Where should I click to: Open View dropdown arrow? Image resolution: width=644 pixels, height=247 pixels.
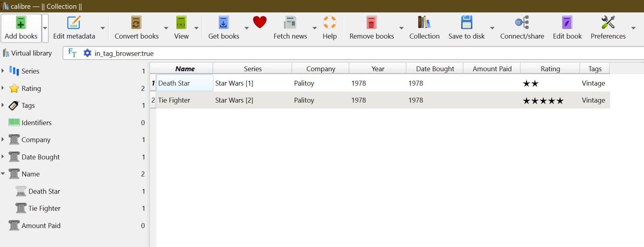click(x=196, y=28)
